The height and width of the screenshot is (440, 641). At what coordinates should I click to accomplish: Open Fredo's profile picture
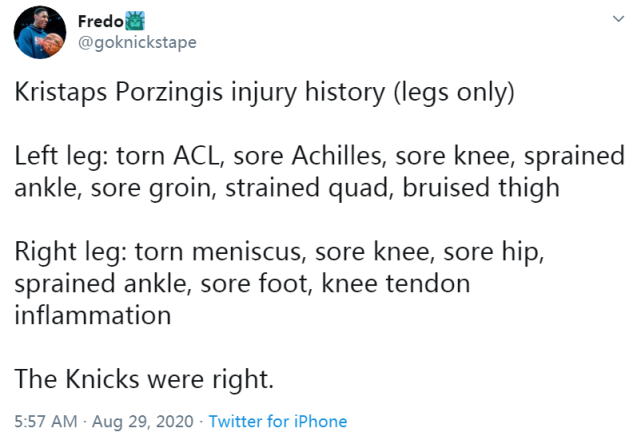40,32
